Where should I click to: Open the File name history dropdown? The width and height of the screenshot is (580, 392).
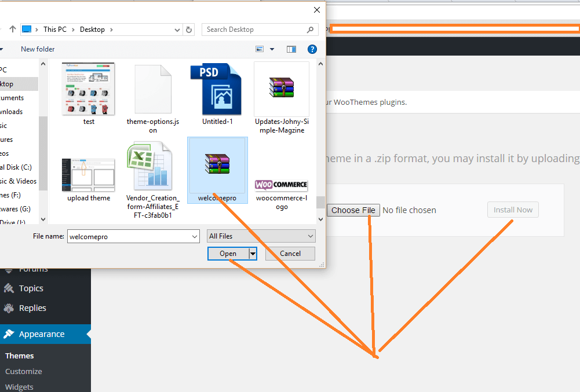[x=195, y=236]
